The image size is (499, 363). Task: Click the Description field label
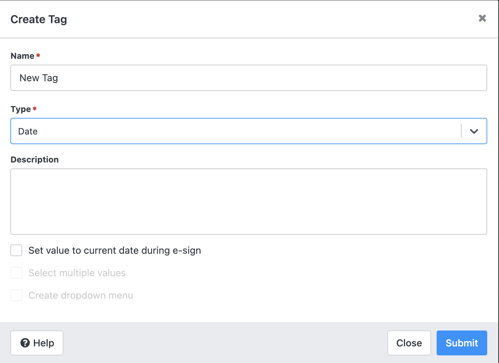(x=35, y=160)
